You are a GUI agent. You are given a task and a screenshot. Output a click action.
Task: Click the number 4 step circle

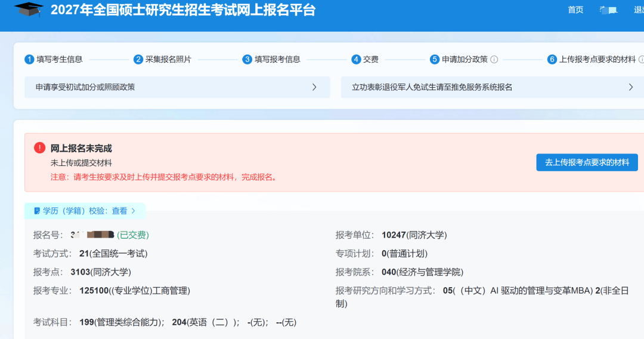point(356,60)
